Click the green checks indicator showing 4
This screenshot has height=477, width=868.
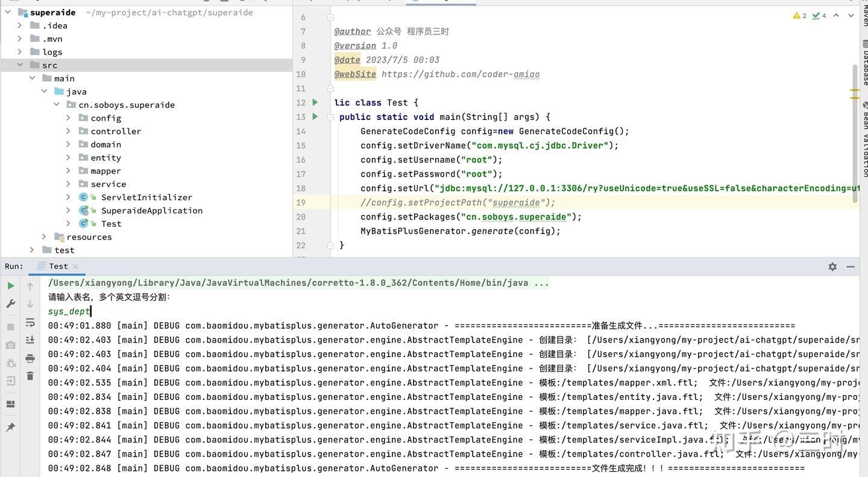tap(818, 16)
